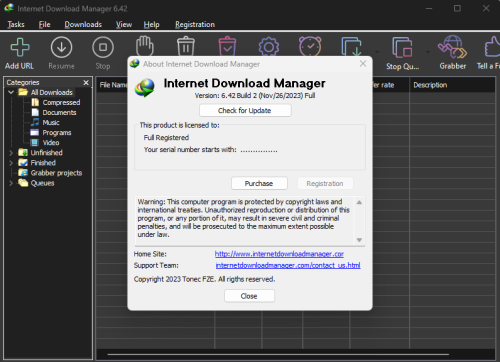Select the Queues folder

point(42,183)
